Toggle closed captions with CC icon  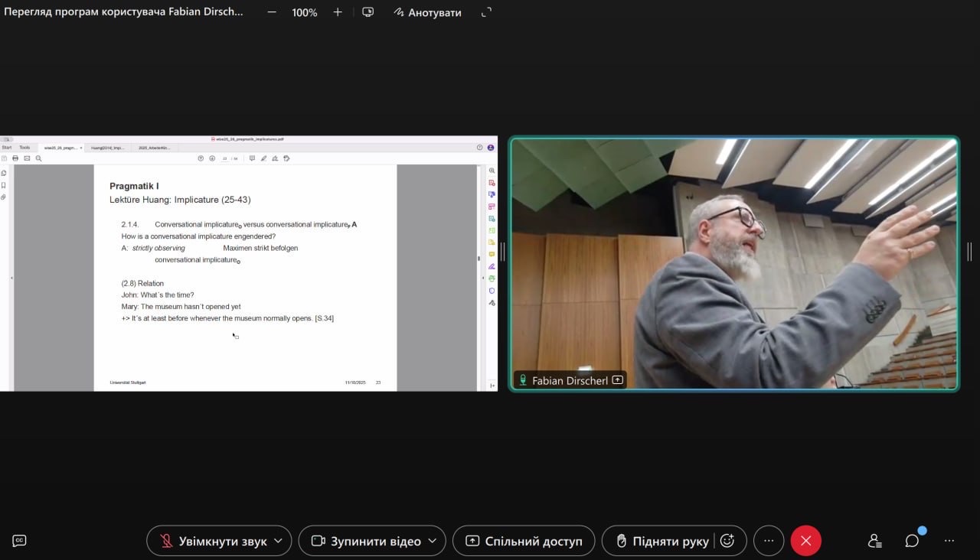click(20, 541)
